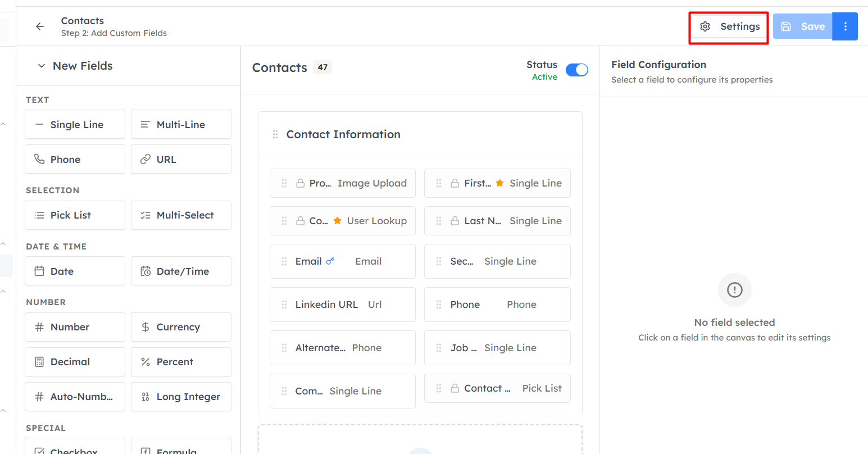Select the Last Name Single Line field
Screen dimensions: 868x454
[497, 221]
